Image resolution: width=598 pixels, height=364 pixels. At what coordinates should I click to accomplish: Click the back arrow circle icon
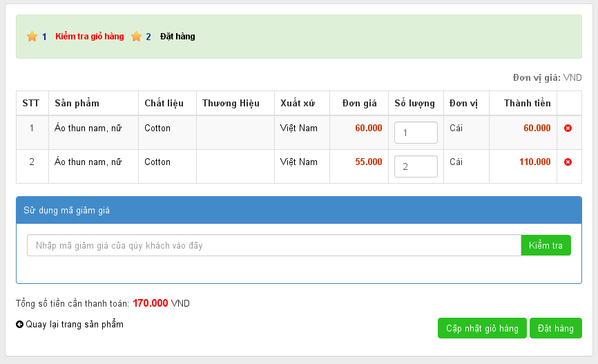coord(19,325)
